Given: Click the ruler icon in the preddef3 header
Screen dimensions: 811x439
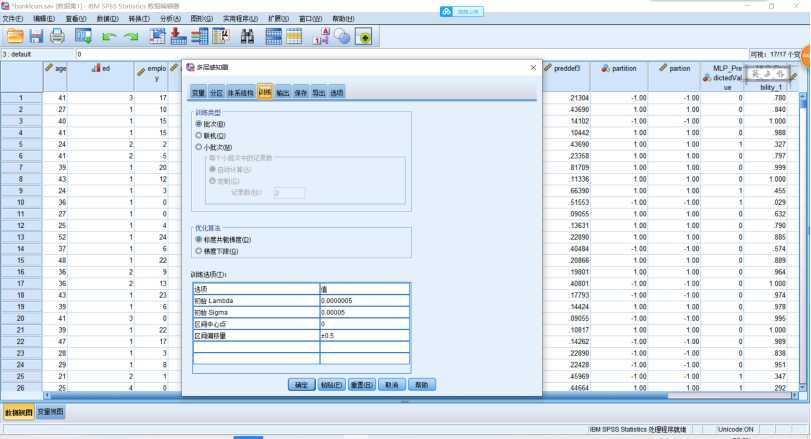Looking at the screenshot, I should [548, 68].
